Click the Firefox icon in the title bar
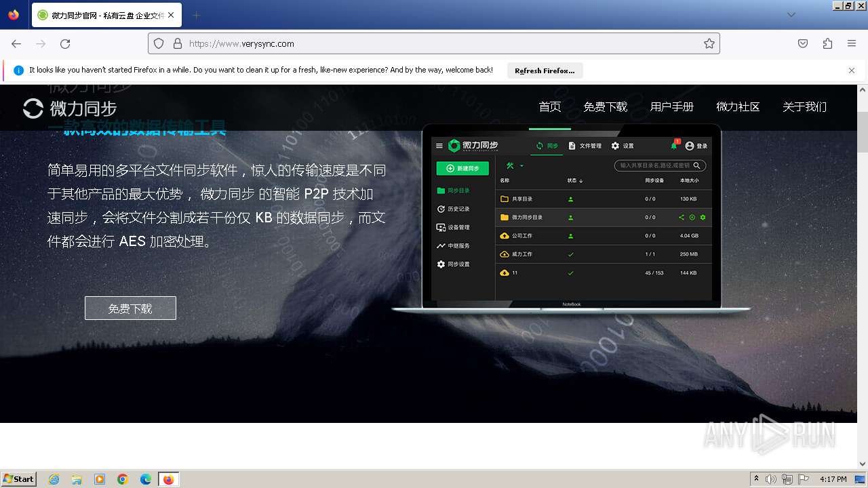This screenshot has width=868, height=488. (x=14, y=15)
